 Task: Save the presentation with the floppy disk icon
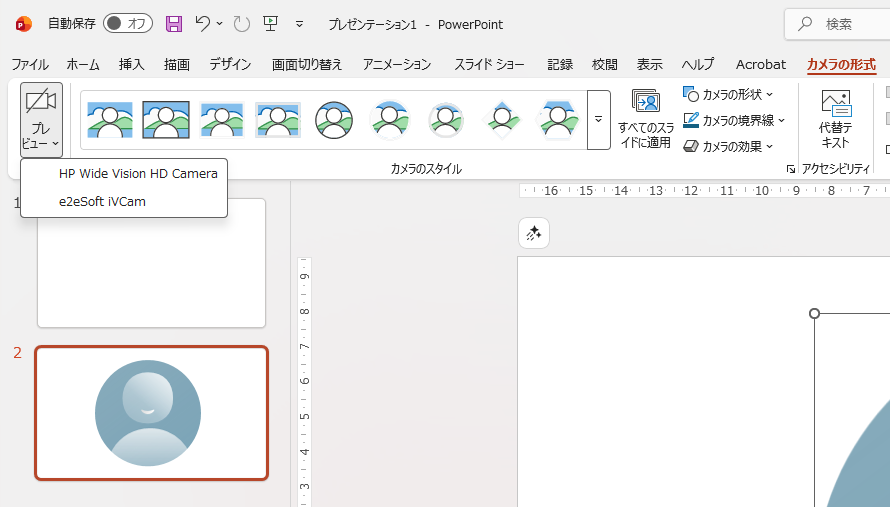point(174,24)
